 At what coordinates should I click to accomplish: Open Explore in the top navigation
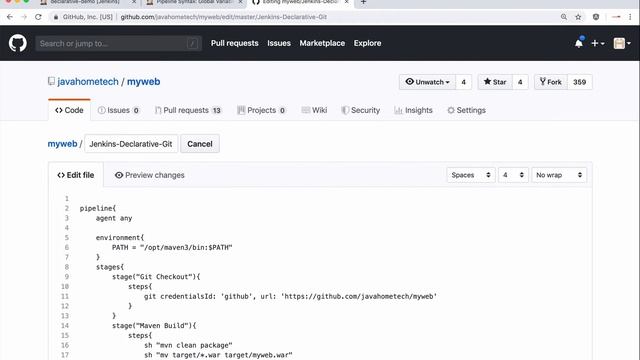(x=367, y=43)
